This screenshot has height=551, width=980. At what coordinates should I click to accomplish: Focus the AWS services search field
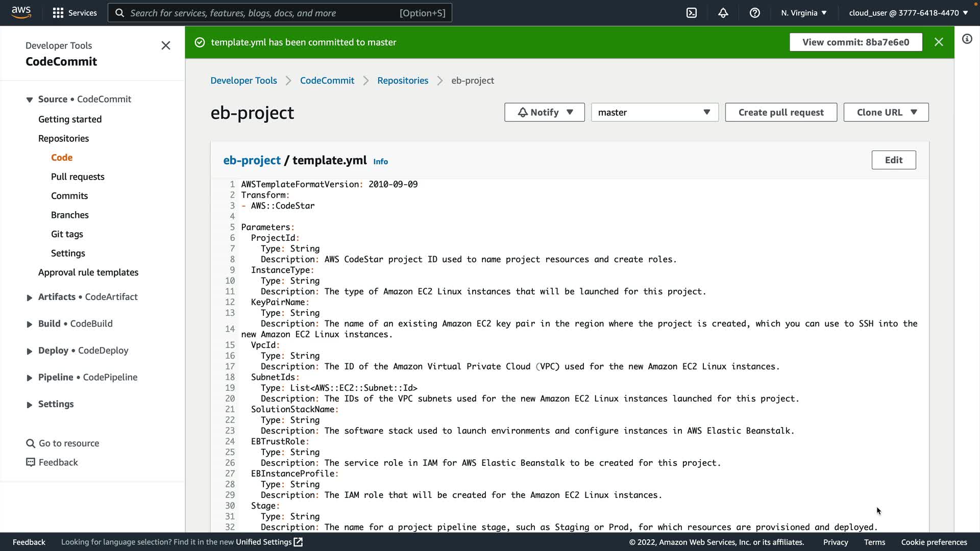(263, 13)
